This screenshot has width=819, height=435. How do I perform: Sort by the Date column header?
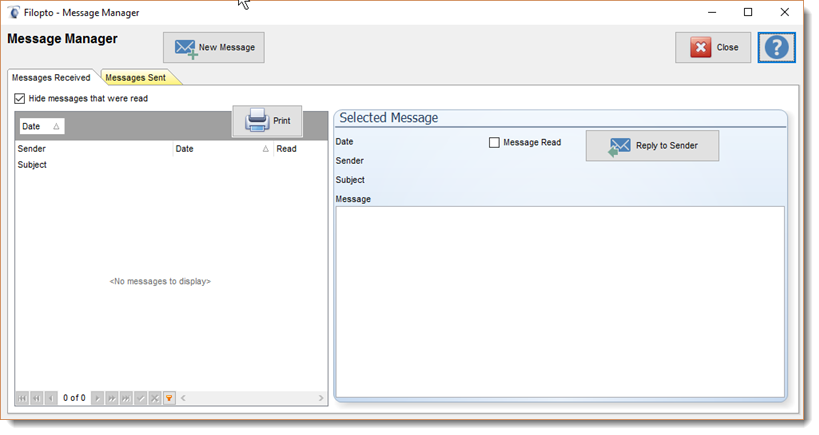(221, 149)
